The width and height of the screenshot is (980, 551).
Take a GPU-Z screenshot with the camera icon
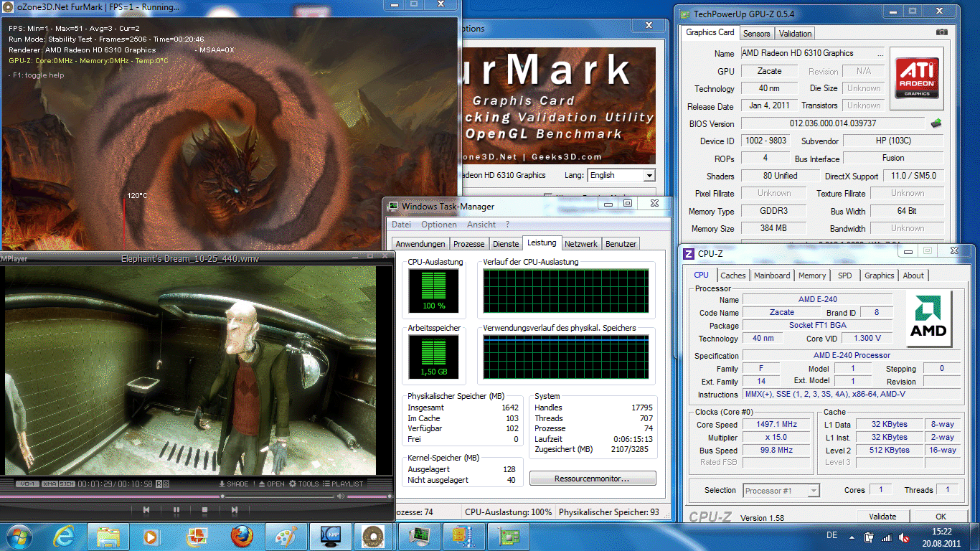pyautogui.click(x=941, y=32)
